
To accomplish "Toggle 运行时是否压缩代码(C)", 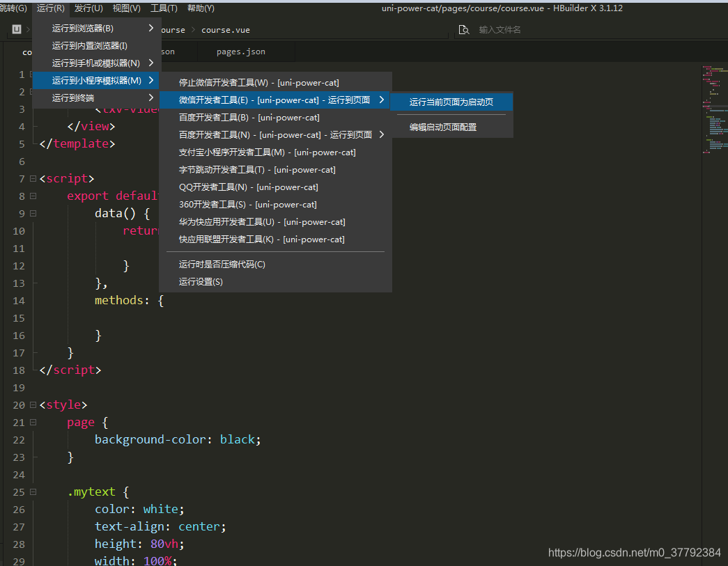I will coord(275,265).
